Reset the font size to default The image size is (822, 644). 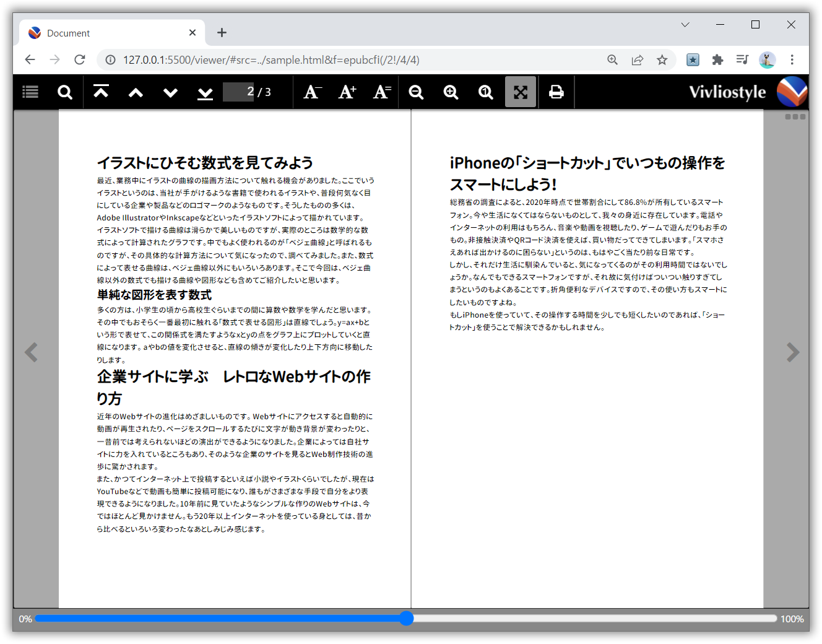381,92
